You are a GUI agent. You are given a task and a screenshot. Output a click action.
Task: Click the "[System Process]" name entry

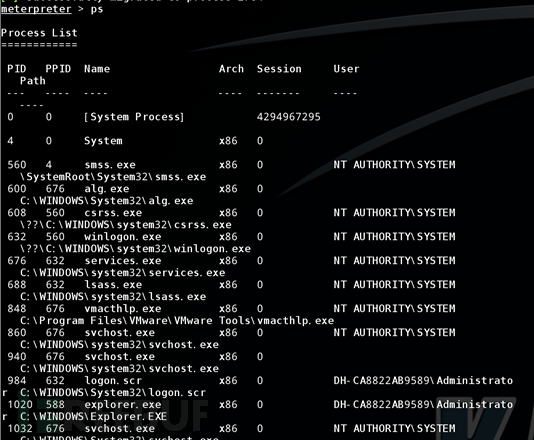tap(134, 117)
